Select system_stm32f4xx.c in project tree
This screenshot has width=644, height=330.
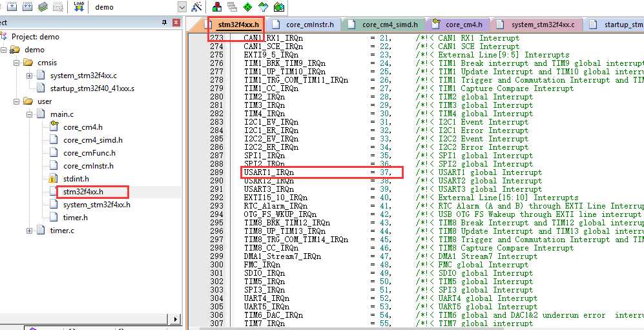83,76
